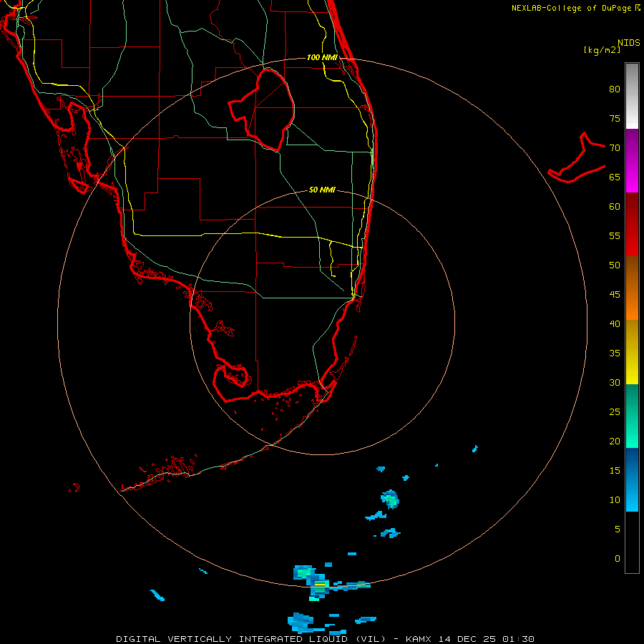Viewport: 644px width, 644px height.
Task: Select the 100 NMI range ring label
Action: pos(322,57)
